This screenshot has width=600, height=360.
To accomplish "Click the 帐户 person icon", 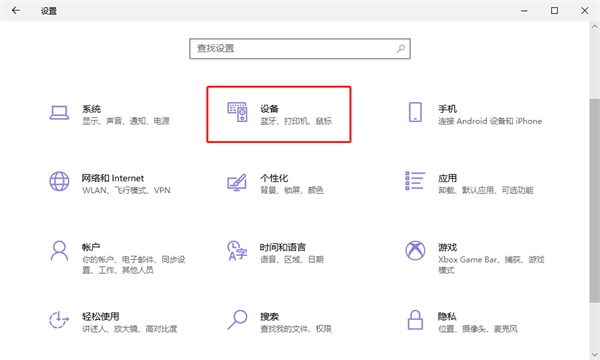I will [59, 251].
